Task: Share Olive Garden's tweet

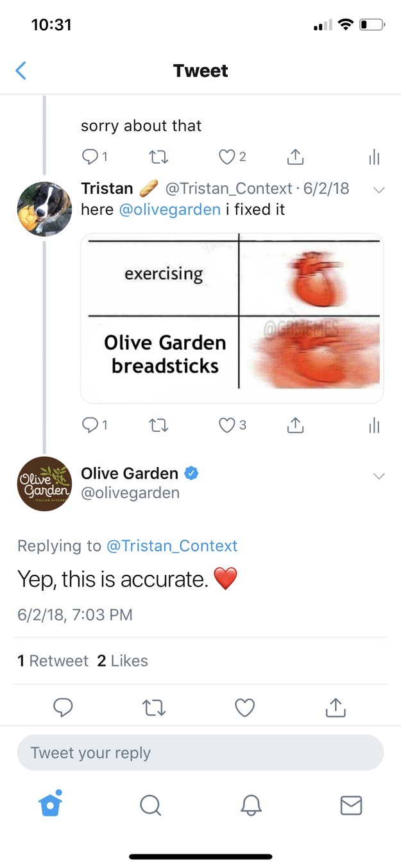Action: tap(336, 707)
